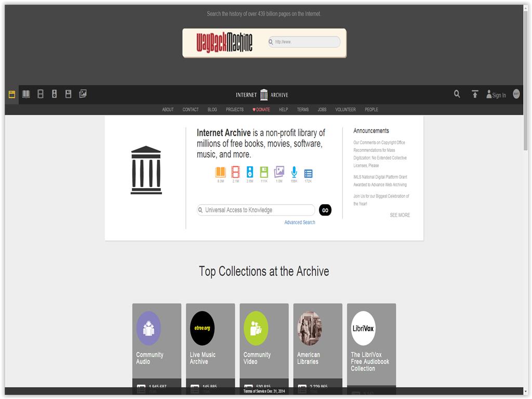Viewport: 532px width, 399px height.
Task: Click the magnifier search icon in the navigation bar
Action: tap(457, 94)
